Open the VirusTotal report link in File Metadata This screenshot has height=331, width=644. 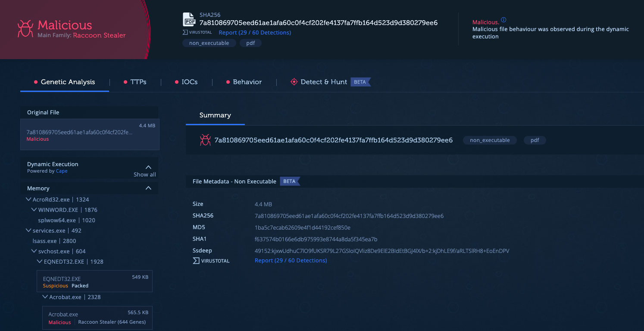(291, 261)
